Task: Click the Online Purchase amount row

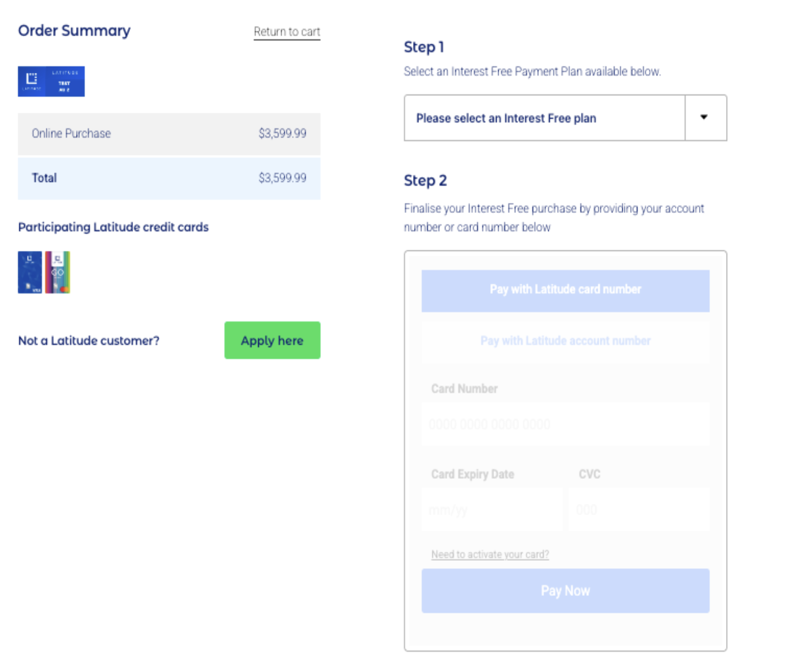Action: point(169,134)
